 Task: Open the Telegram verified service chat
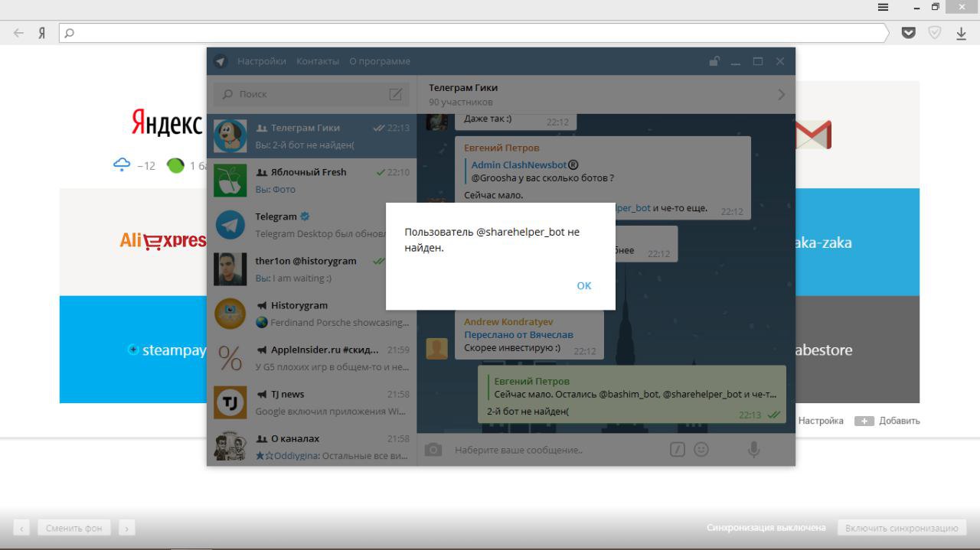[x=312, y=225]
